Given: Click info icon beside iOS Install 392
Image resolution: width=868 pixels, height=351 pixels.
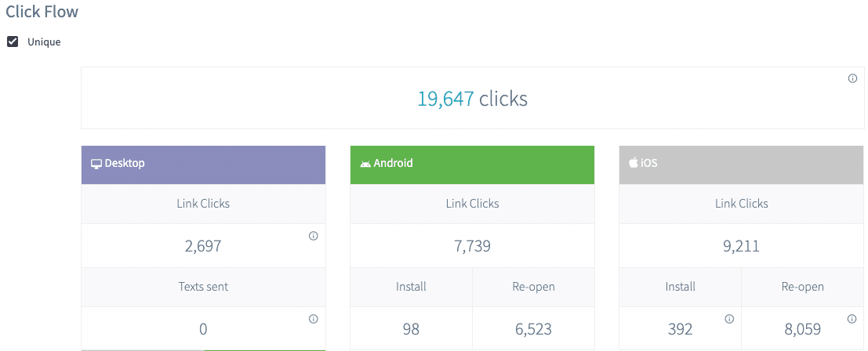Looking at the screenshot, I should click(x=729, y=319).
